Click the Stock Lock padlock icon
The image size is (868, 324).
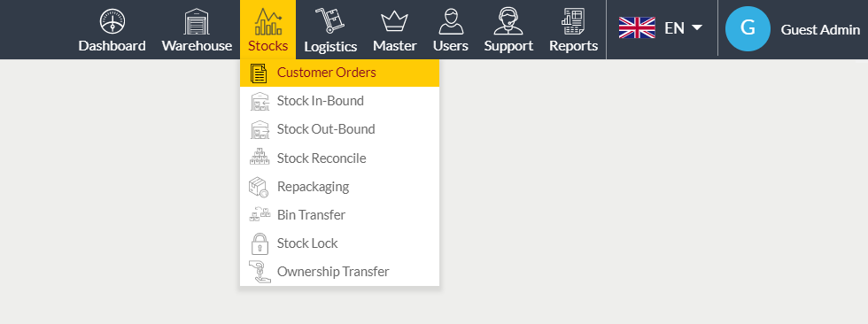click(259, 243)
